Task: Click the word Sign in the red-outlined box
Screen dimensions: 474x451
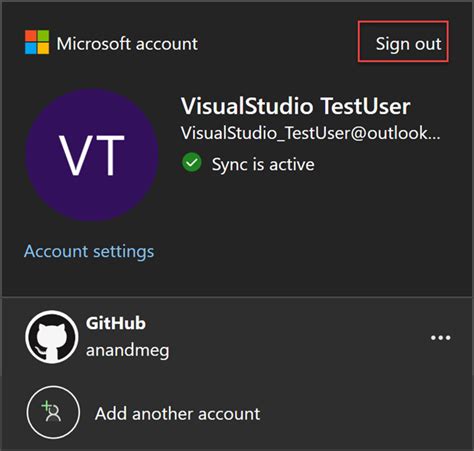Action: click(x=393, y=44)
